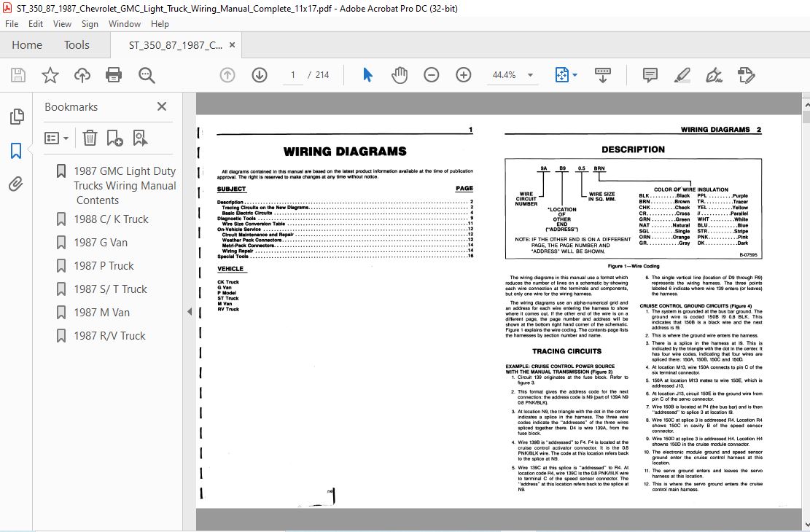Close the Bookmarks panel
Screen dimensions: 810x532
tap(162, 106)
